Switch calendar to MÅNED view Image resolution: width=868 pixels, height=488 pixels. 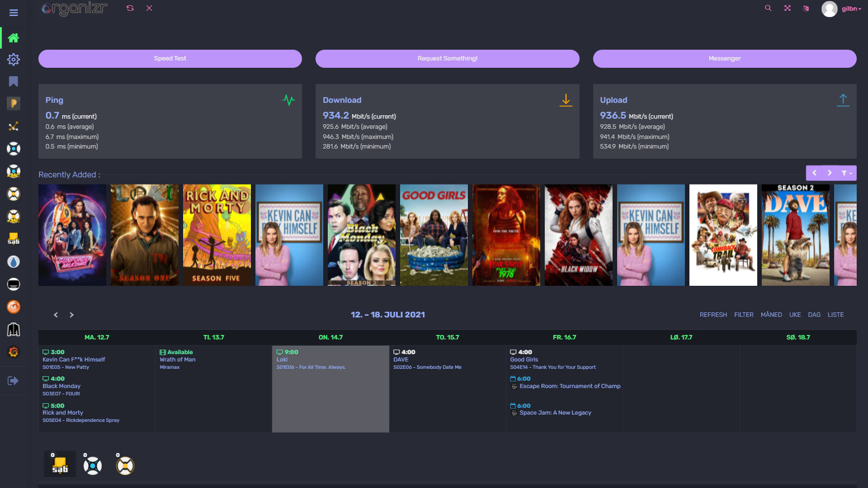tap(771, 315)
